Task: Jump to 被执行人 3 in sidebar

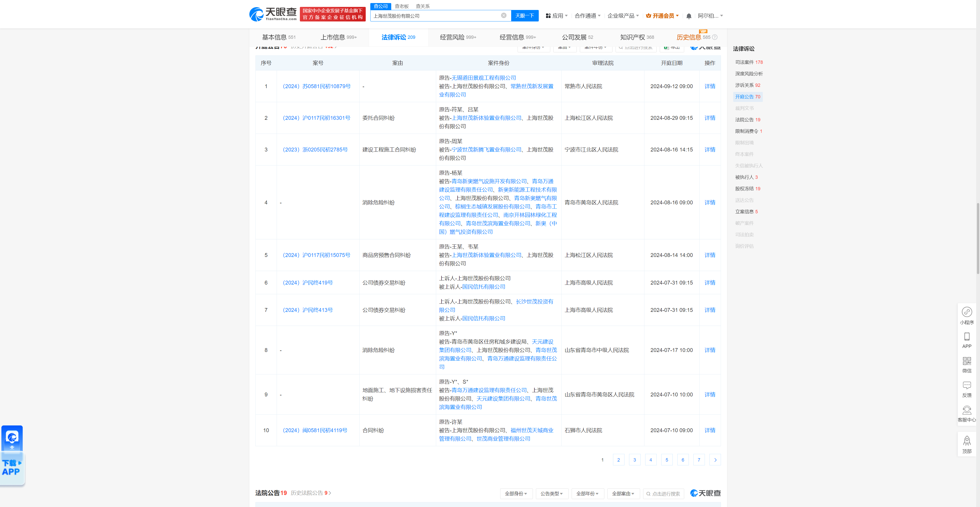Action: coord(746,177)
